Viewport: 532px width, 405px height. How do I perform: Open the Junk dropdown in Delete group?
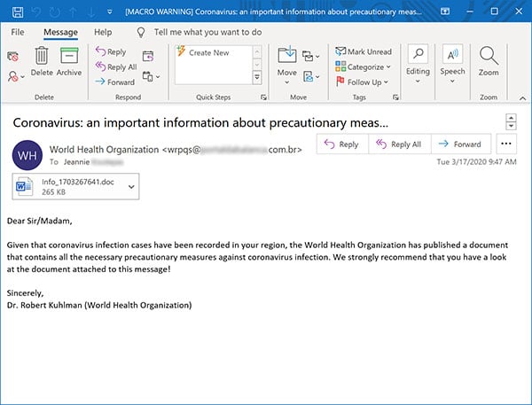pyautogui.click(x=16, y=77)
